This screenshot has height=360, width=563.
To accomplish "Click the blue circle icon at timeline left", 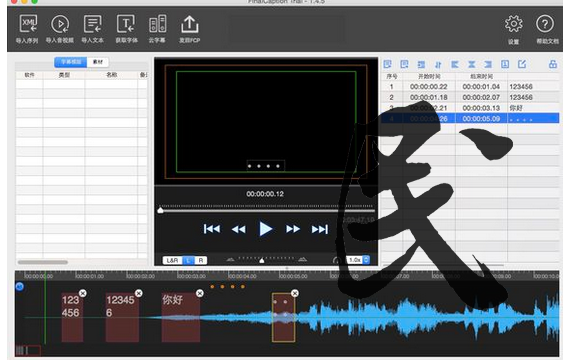I will (20, 286).
